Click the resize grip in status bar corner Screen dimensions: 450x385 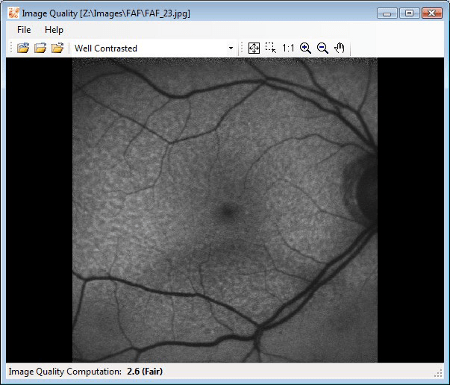pyautogui.click(x=439, y=373)
